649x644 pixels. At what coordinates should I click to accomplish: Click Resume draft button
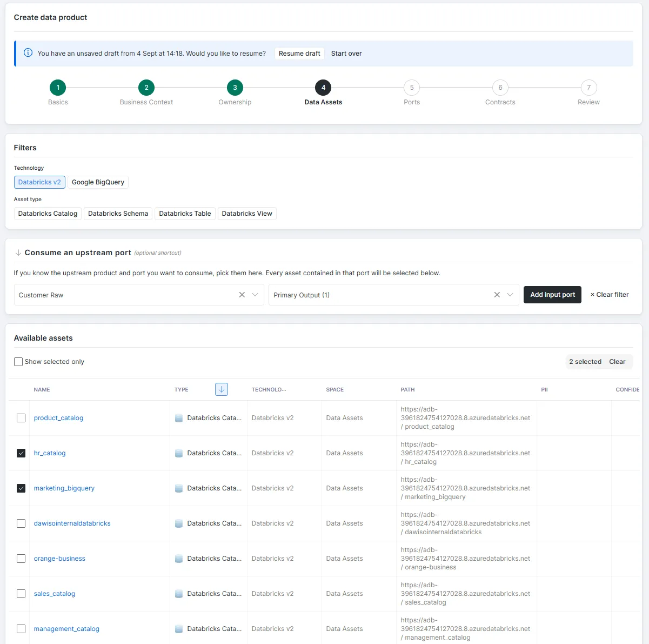[299, 54]
